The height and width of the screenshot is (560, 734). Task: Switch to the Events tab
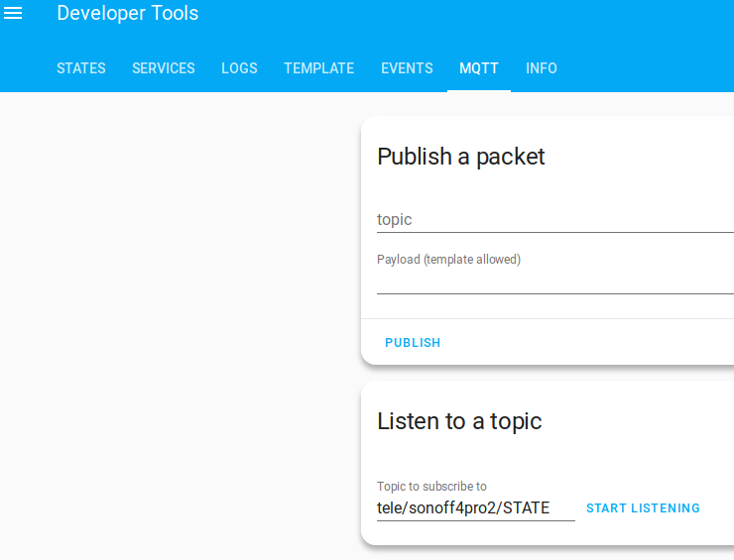point(407,68)
